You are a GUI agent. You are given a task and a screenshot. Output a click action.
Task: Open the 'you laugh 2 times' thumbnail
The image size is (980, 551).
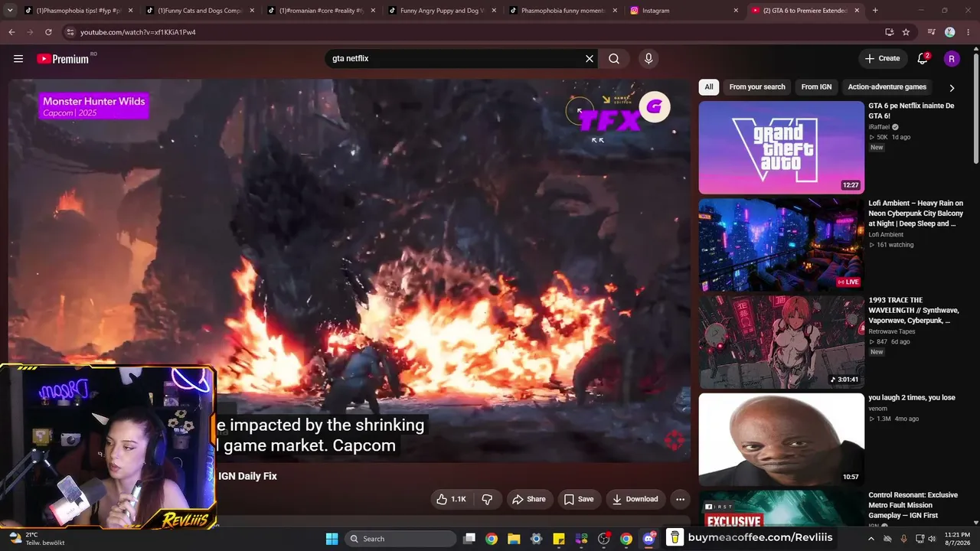click(781, 439)
